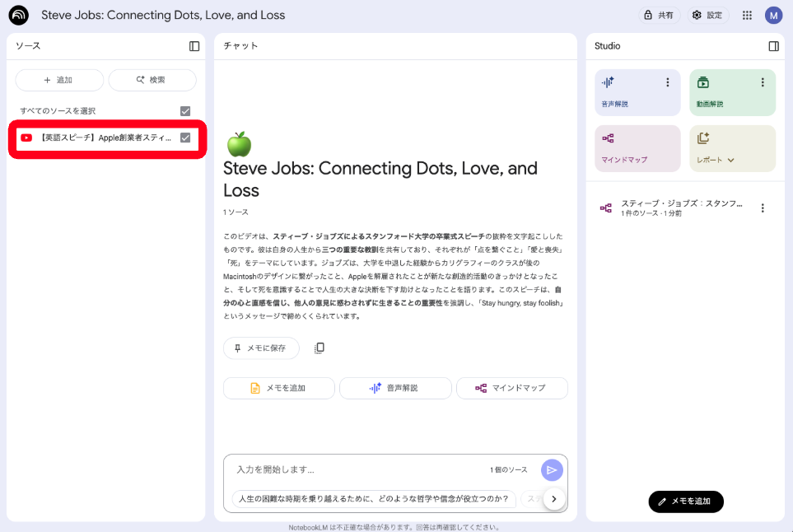This screenshot has height=532, width=793.
Task: Click the チャット panel heading
Action: (x=240, y=46)
